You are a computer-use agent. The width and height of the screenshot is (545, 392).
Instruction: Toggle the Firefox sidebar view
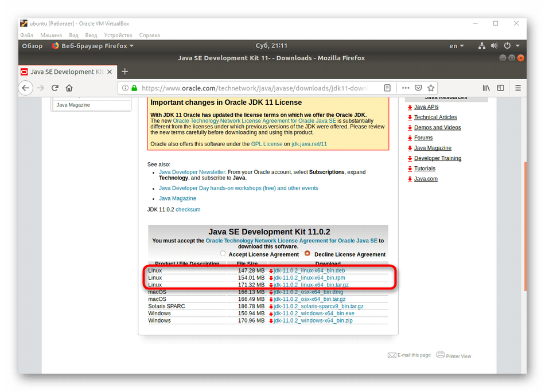click(500, 88)
